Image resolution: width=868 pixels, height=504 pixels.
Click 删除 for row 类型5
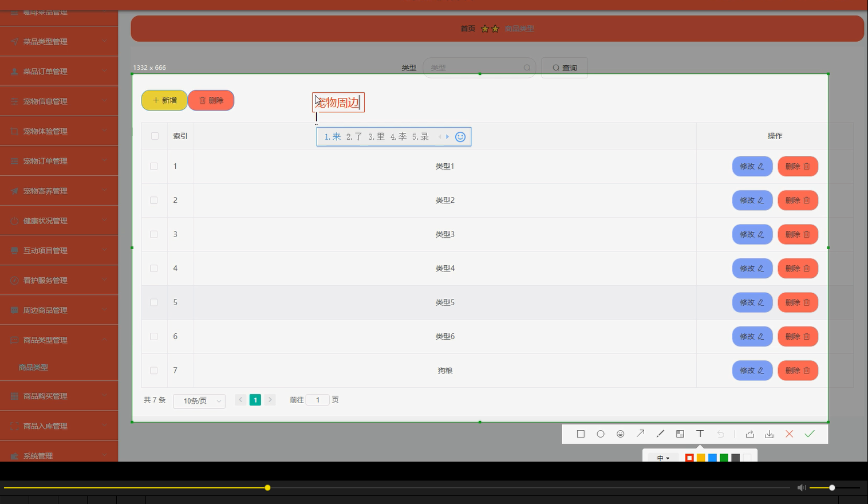798,302
